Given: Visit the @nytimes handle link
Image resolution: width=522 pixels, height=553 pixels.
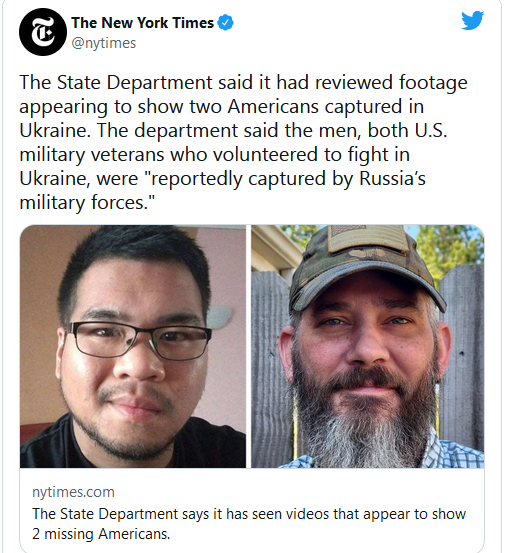Looking at the screenshot, I should [x=104, y=43].
